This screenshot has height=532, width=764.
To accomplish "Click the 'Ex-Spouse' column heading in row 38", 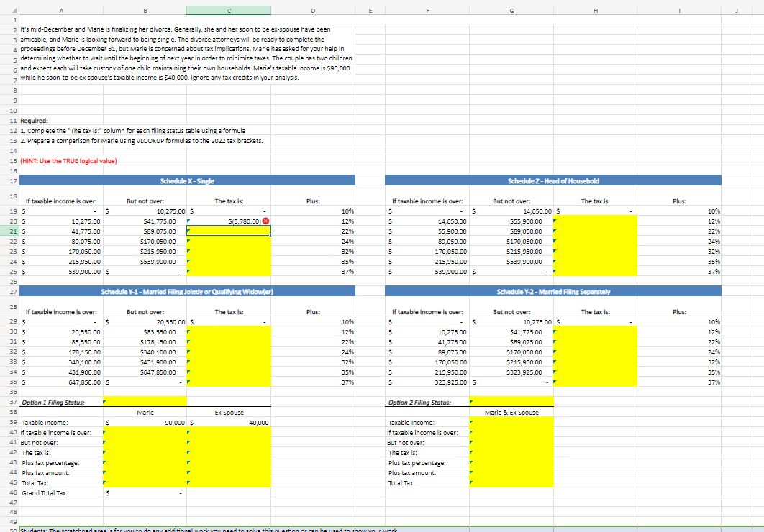I will [x=229, y=412].
